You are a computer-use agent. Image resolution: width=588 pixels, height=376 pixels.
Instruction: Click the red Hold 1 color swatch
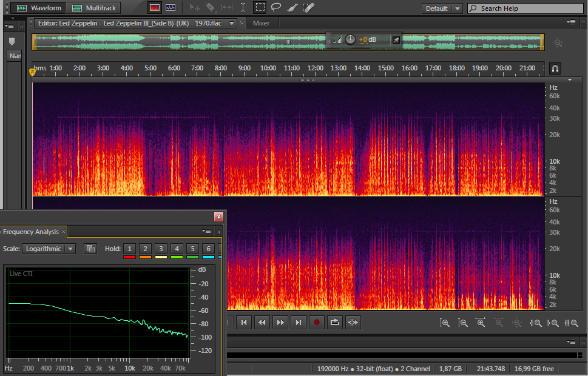[129, 257]
